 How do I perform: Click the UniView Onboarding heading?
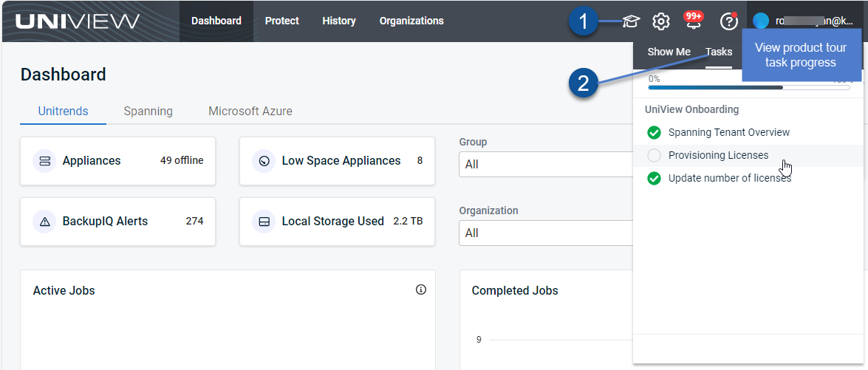coord(692,109)
